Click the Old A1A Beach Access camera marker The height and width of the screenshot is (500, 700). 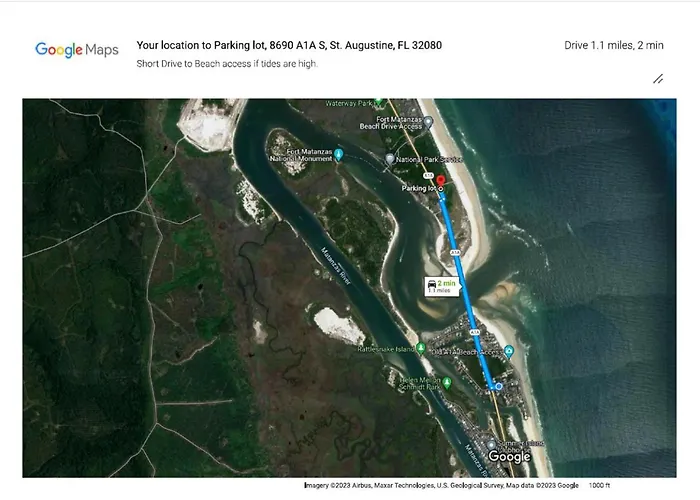(x=508, y=351)
